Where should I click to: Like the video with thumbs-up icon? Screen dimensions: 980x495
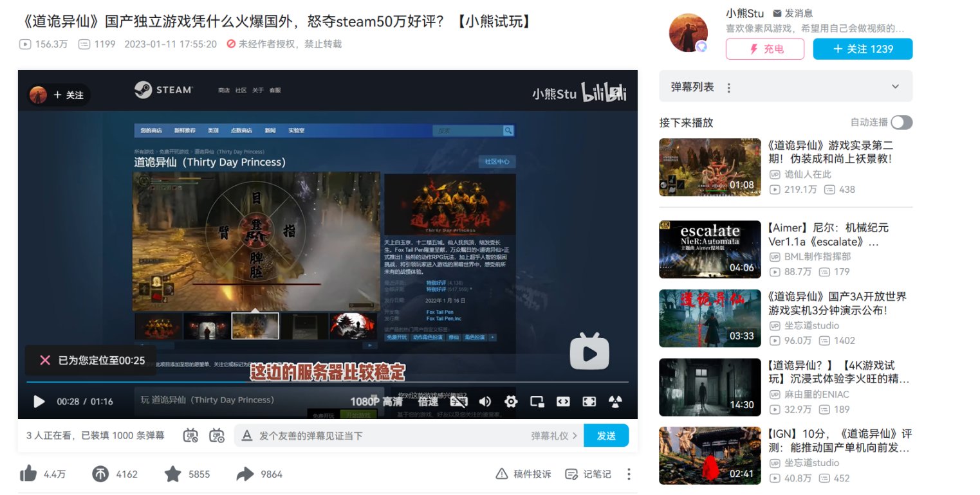pos(28,474)
